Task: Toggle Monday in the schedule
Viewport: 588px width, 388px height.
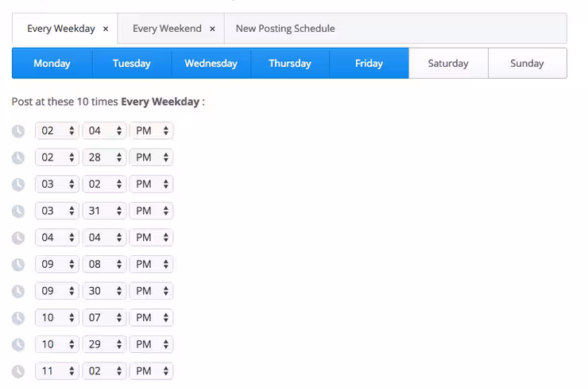Action: pyautogui.click(x=52, y=63)
